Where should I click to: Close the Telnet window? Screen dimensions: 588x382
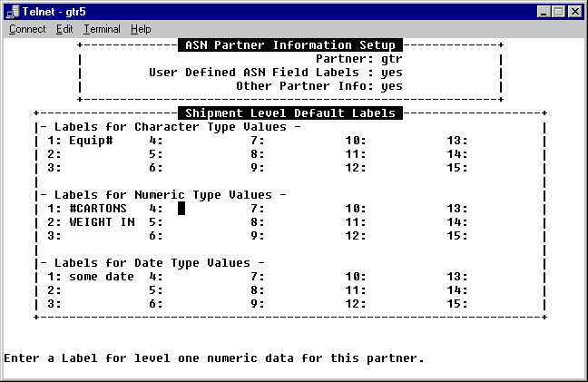click(575, 11)
